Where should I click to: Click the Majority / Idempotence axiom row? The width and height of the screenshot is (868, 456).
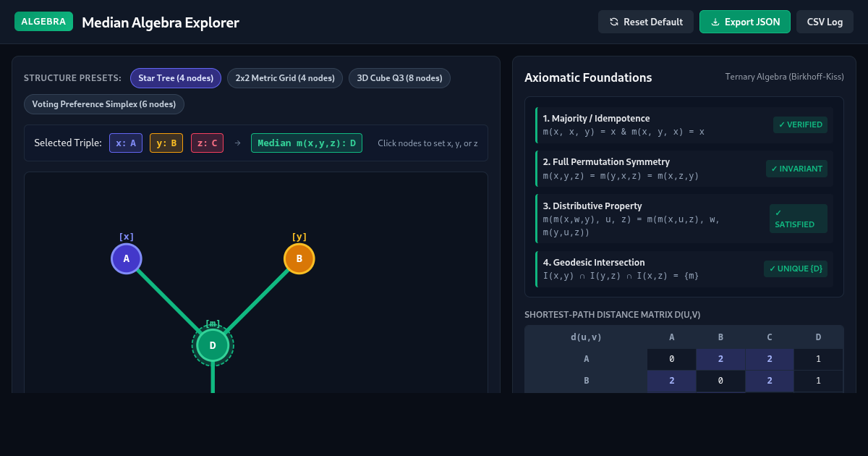(684, 124)
